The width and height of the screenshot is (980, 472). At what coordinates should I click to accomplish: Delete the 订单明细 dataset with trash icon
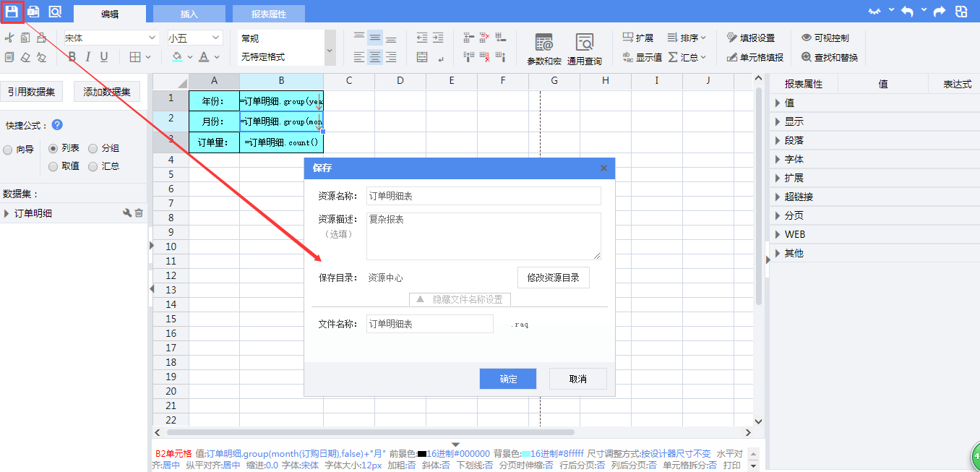[x=139, y=213]
